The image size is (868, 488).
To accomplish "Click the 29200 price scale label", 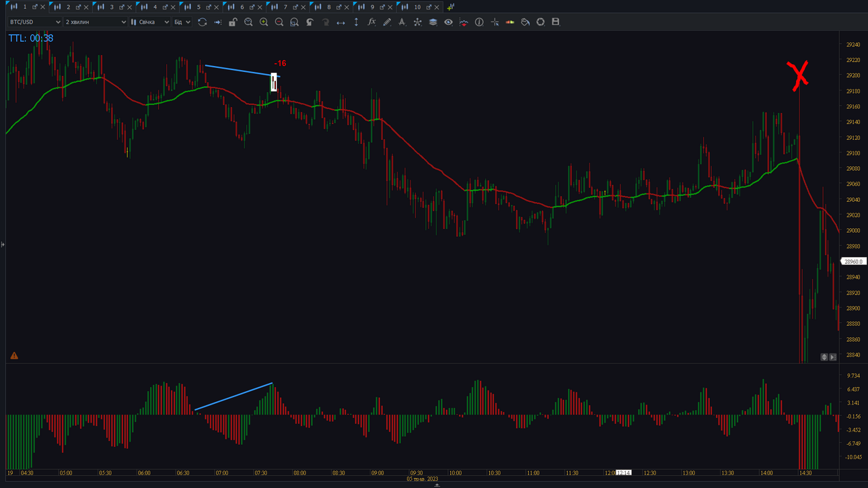I will pos(853,75).
